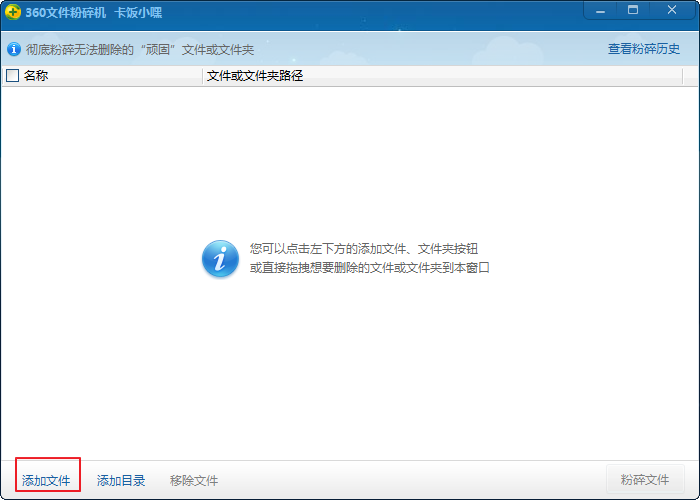The image size is (700, 500).
Task: Click 添加文件 to add a file
Action: [x=46, y=481]
